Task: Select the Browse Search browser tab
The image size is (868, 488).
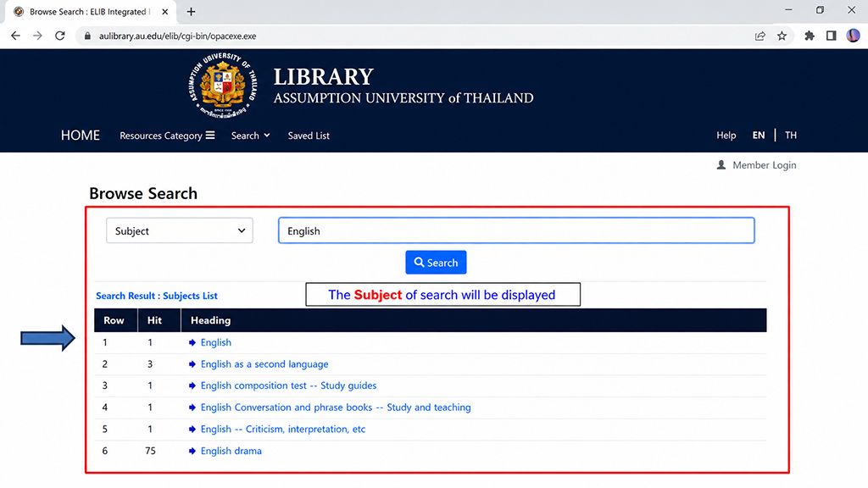Action: click(x=90, y=12)
